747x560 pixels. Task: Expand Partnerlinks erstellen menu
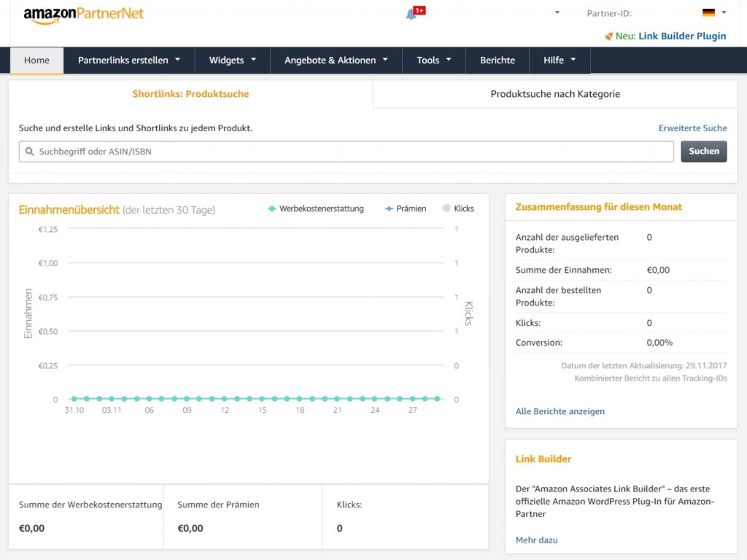(x=129, y=60)
